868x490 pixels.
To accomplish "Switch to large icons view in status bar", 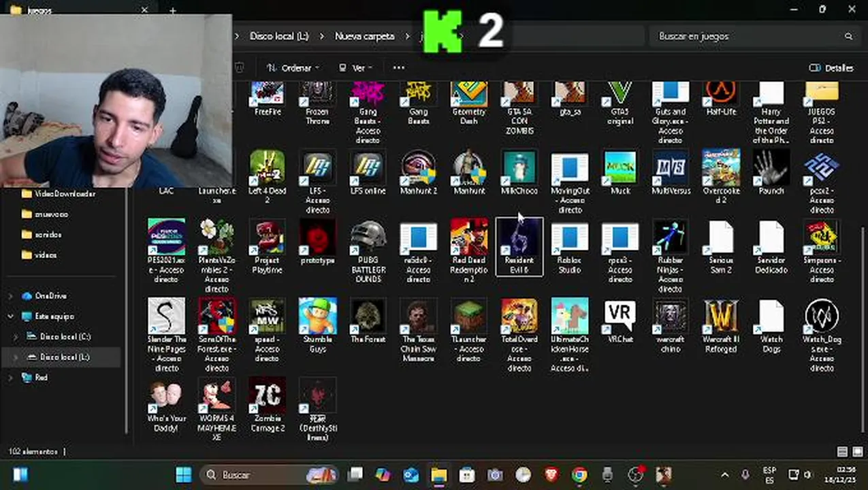I will click(856, 451).
